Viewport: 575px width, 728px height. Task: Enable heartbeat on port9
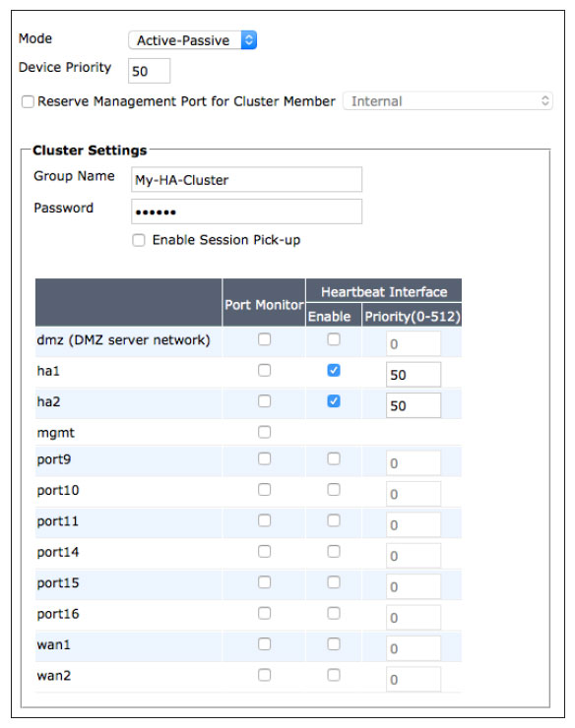[334, 458]
